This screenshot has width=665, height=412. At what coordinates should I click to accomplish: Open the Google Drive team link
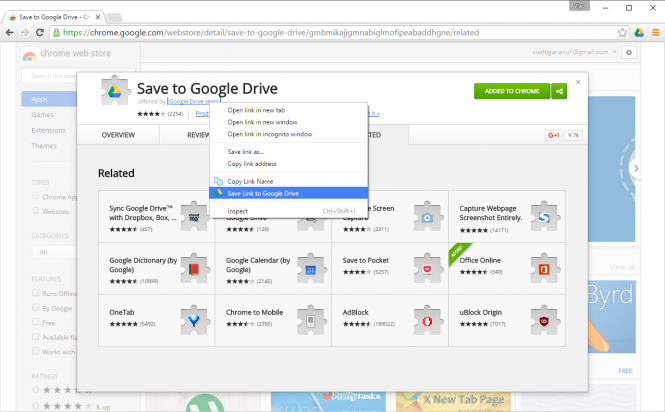click(194, 101)
